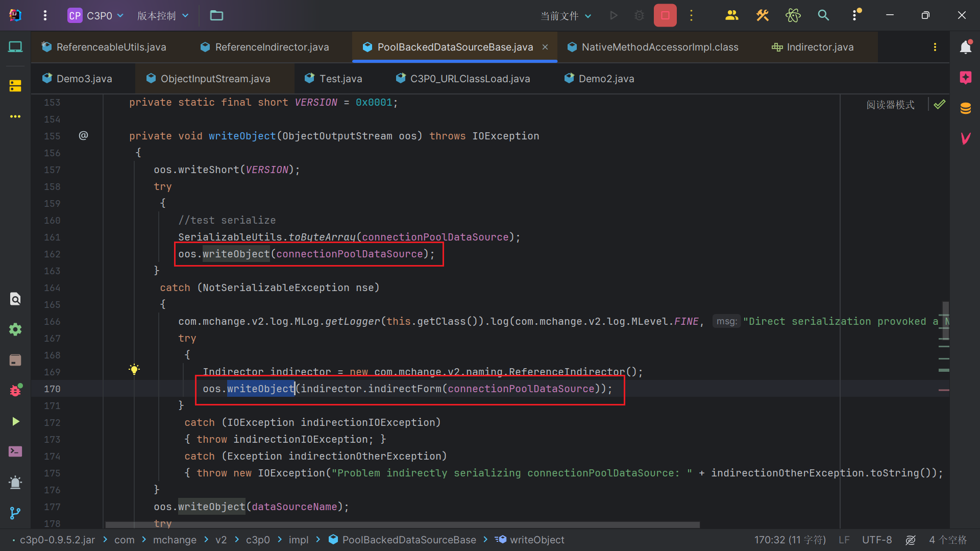Click the Run play button

614,15
